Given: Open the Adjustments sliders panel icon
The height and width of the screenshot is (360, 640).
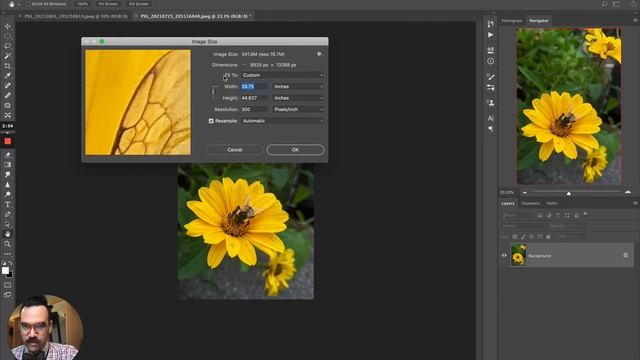Looking at the screenshot, I should pos(491,88).
